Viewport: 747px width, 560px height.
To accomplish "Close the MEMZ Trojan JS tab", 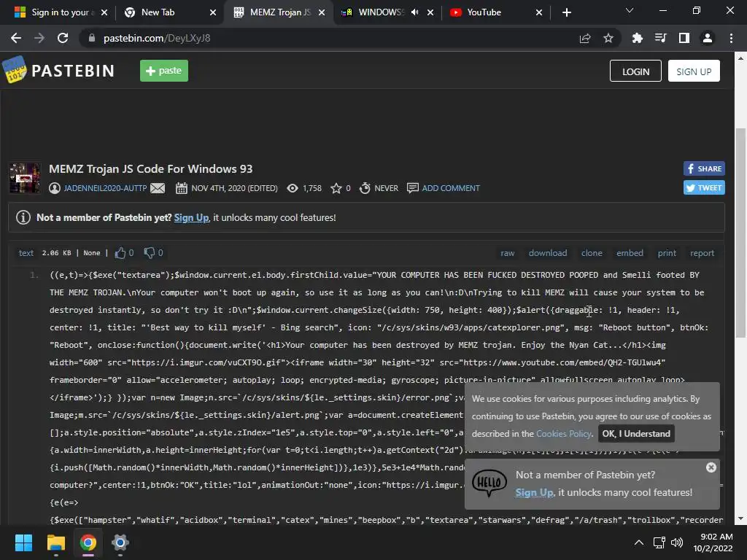I will click(x=322, y=12).
